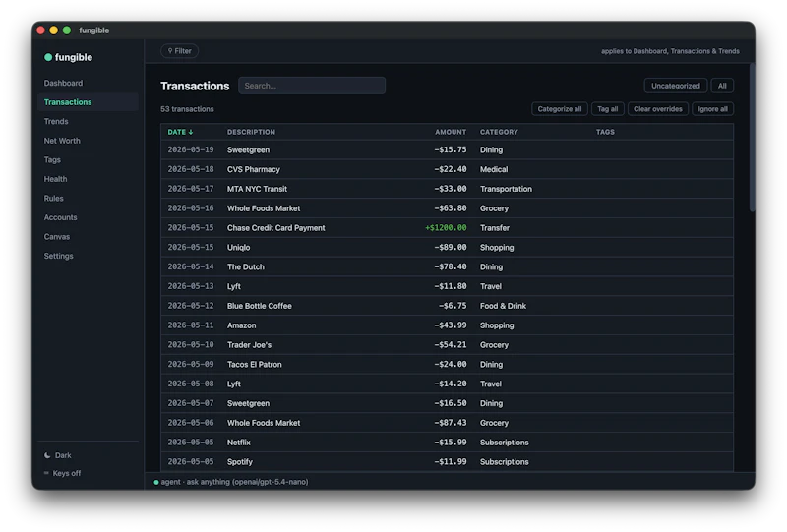Select the Tacos El Patron transaction
The image size is (787, 532).
coord(447,365)
